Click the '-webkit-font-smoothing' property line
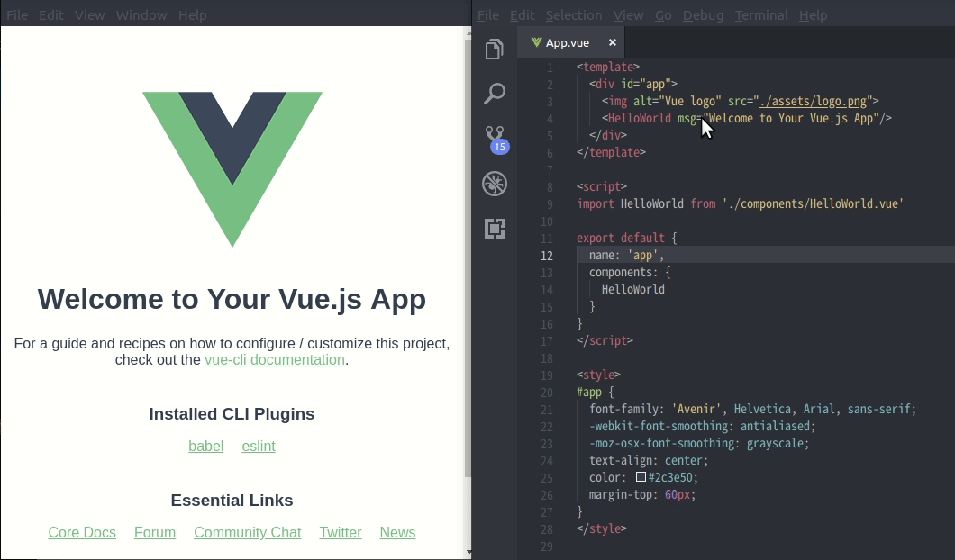This screenshot has width=955, height=560. click(x=702, y=426)
